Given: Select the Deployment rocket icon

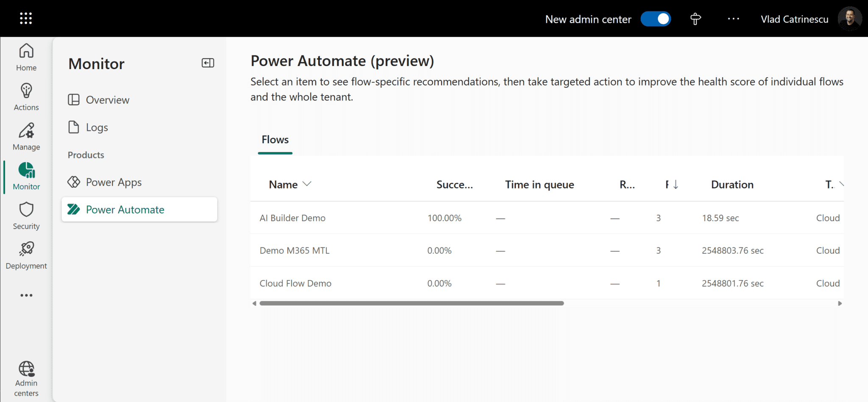Looking at the screenshot, I should click(26, 254).
